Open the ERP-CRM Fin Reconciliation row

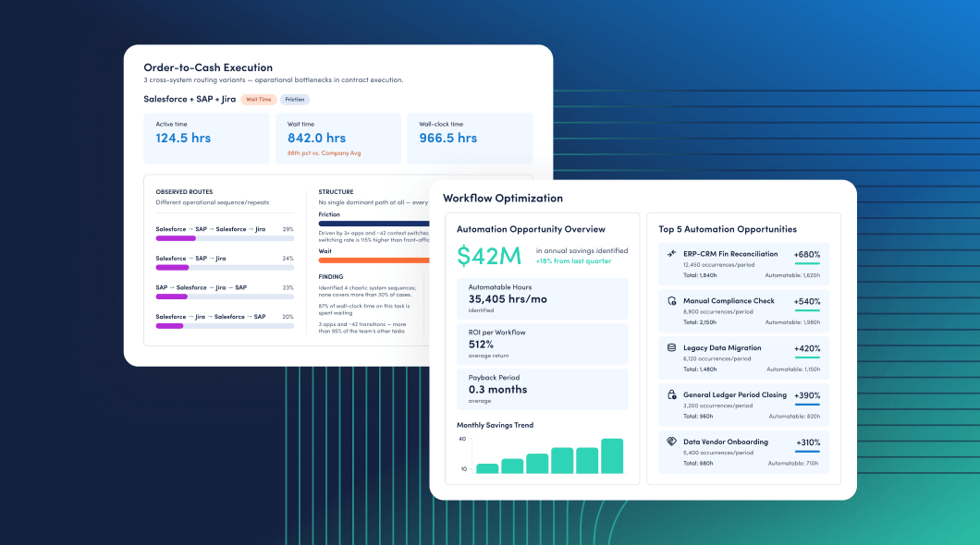[x=743, y=264]
